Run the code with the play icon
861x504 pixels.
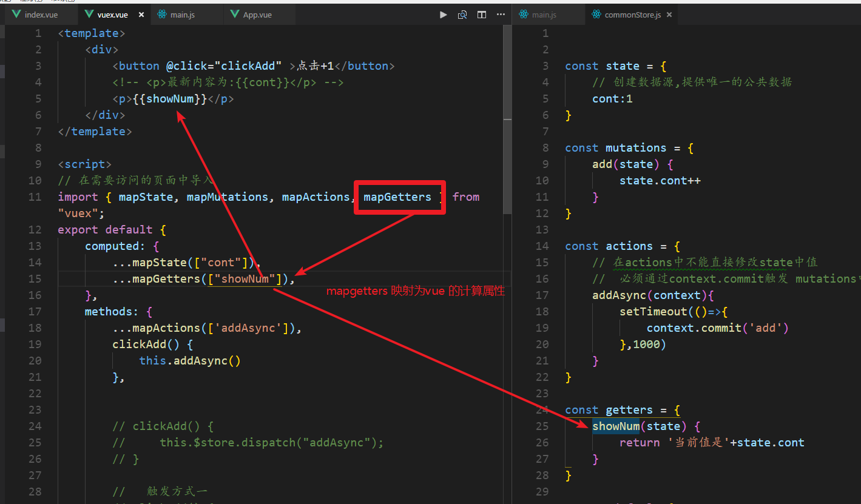(444, 15)
